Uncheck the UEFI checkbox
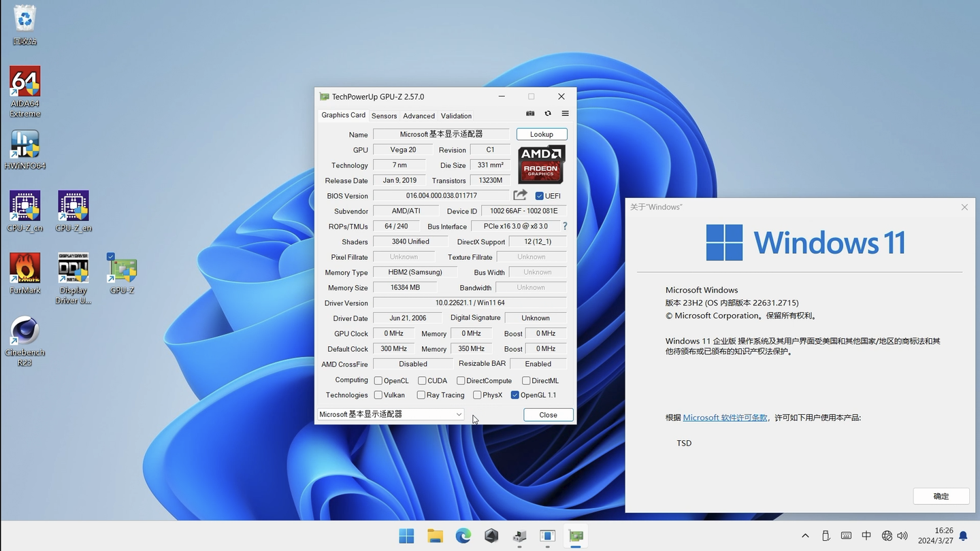Screen dimensions: 980x551 click(540, 196)
